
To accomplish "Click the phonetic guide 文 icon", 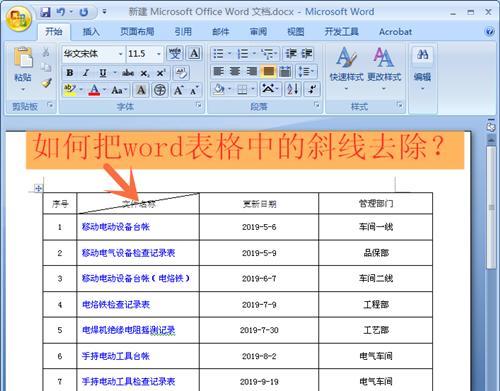I will [175, 53].
